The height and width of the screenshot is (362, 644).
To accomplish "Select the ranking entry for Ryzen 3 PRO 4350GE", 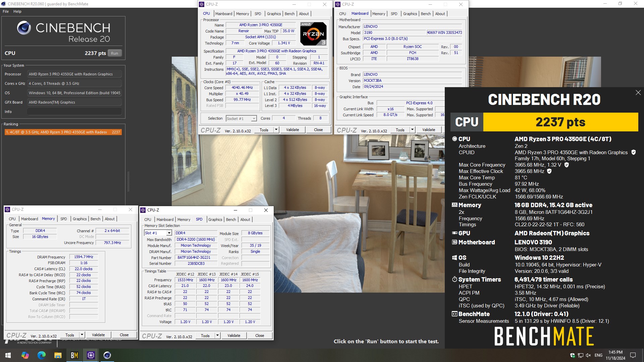I will 63,132.
